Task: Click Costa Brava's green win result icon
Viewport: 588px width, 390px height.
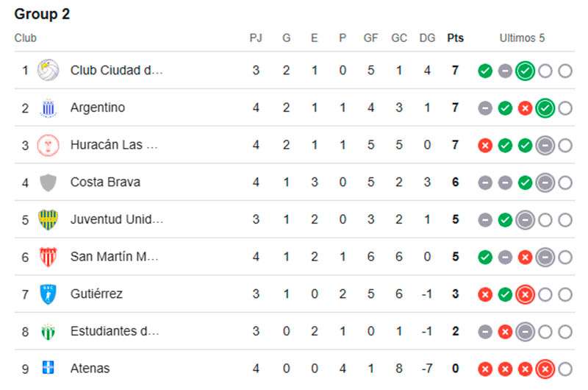Action: tap(525, 182)
